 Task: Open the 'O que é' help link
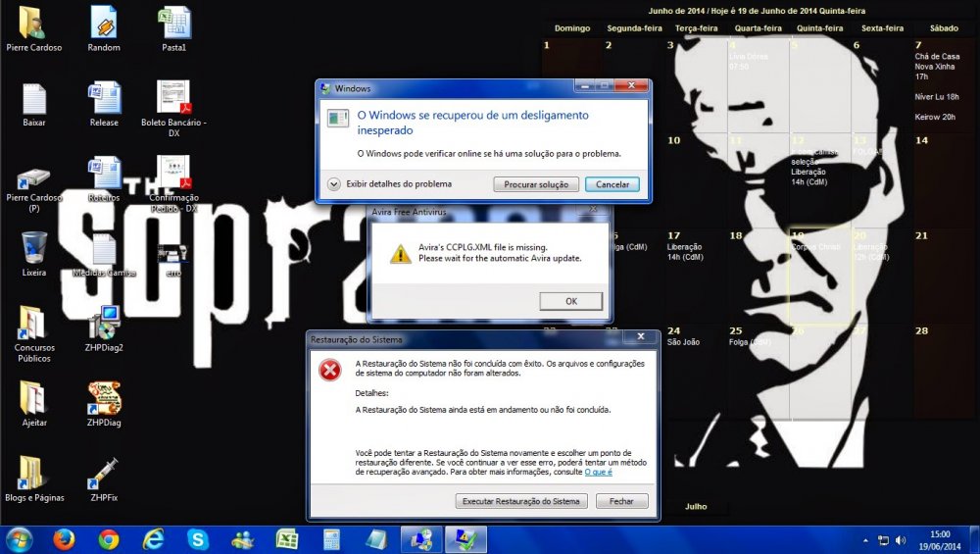point(598,472)
